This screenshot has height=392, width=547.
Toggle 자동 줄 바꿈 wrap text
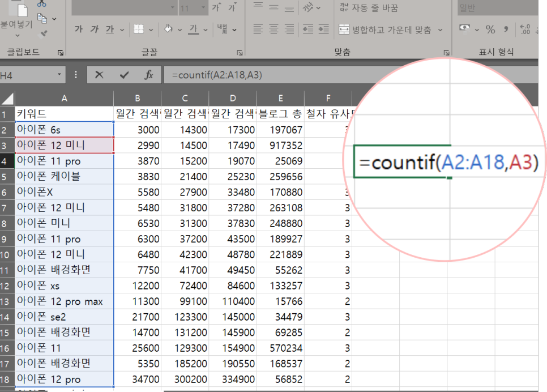click(369, 8)
